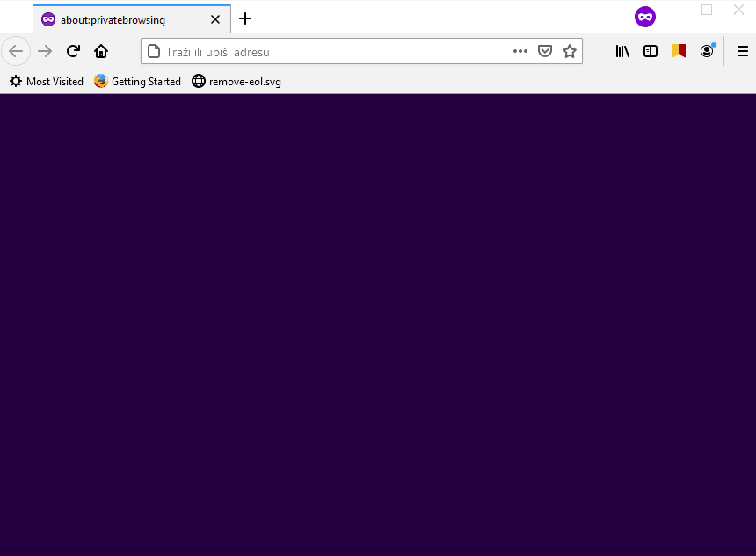Open the Getting Started bookmark

pyautogui.click(x=137, y=81)
